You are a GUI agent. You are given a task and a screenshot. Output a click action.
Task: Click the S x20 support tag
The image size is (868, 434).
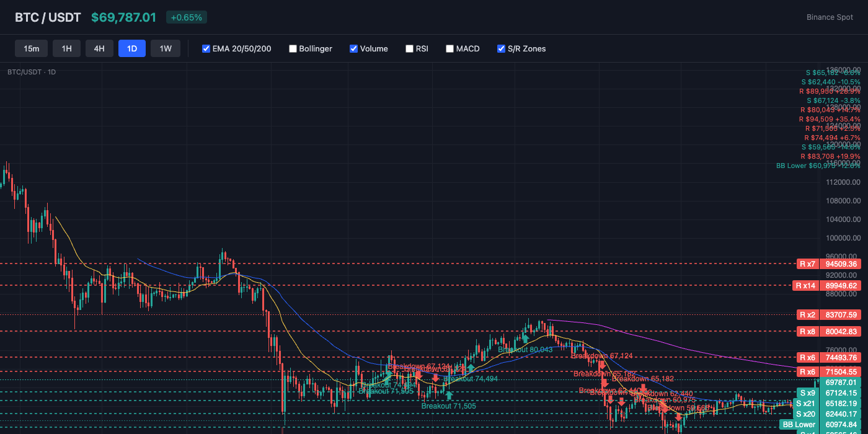click(x=805, y=414)
